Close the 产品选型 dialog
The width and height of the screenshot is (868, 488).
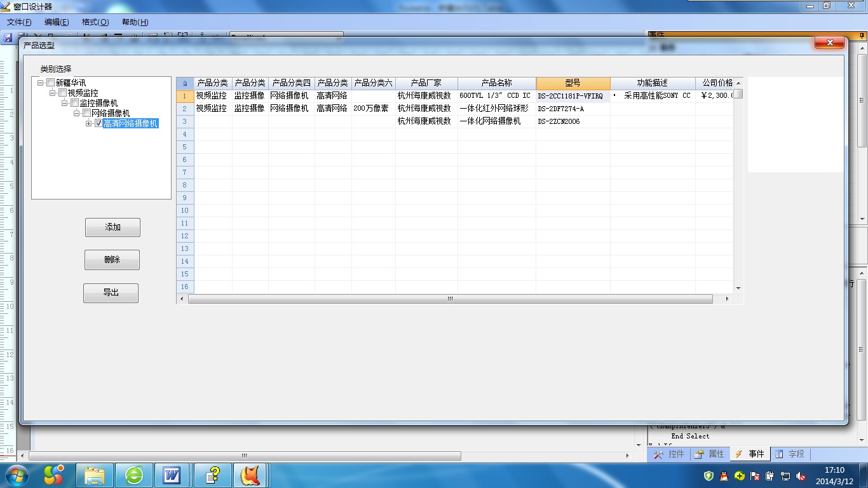(830, 43)
